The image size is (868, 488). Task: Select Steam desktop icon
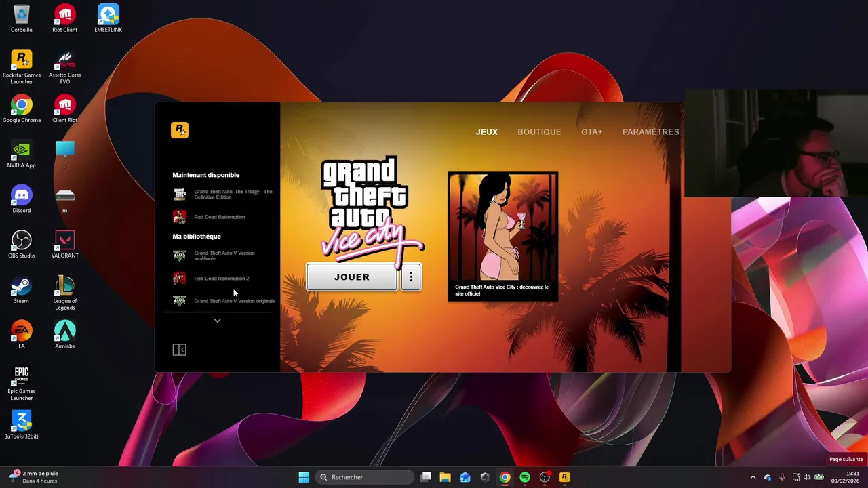pos(22,289)
